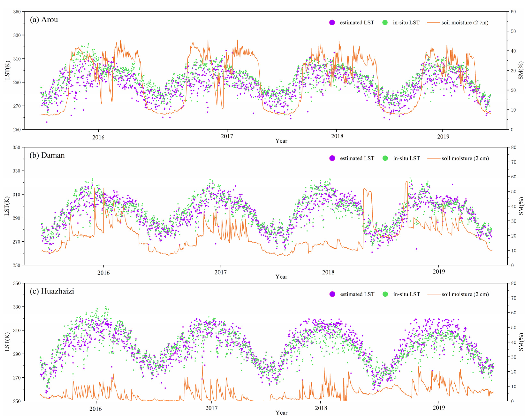Click the green in-situ LST marker in Arou legend
The width and height of the screenshot is (530, 420).
385,23
